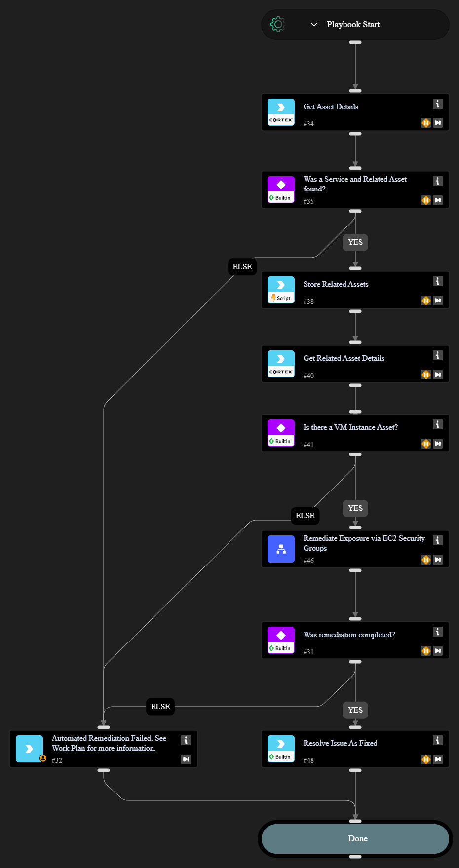Select the Was a Service and Related Asset found title
This screenshot has height=868, width=459.
[355, 184]
